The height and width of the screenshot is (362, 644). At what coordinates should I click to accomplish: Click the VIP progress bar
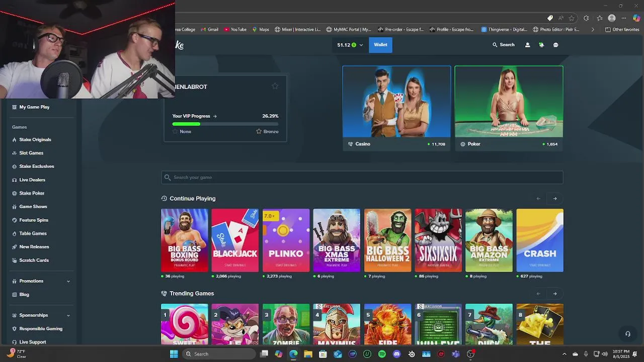(x=225, y=124)
